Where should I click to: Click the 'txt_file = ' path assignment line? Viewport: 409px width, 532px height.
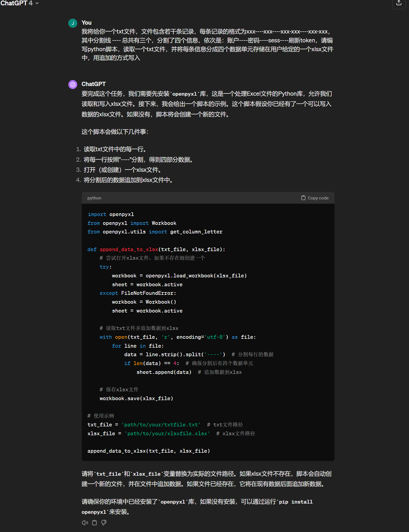click(x=165, y=425)
